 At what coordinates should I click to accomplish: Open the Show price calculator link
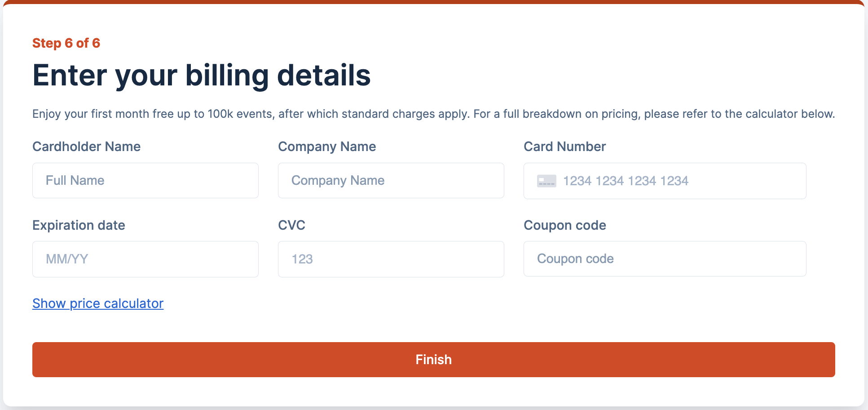(98, 303)
